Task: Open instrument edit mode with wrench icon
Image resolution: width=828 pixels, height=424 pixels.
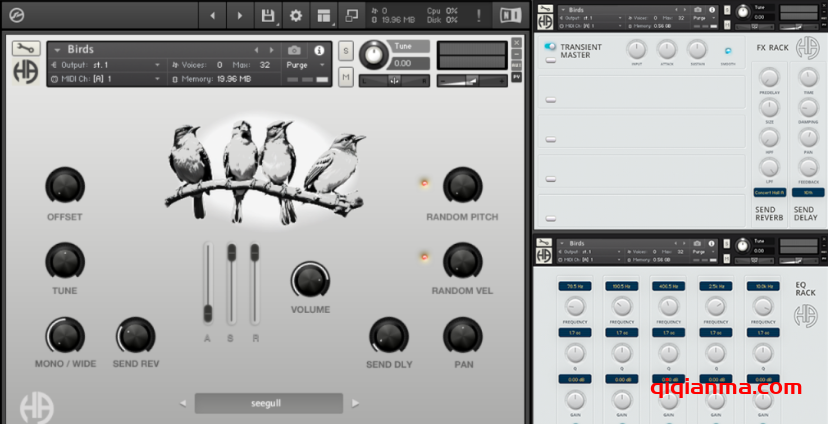Action: 25,49
